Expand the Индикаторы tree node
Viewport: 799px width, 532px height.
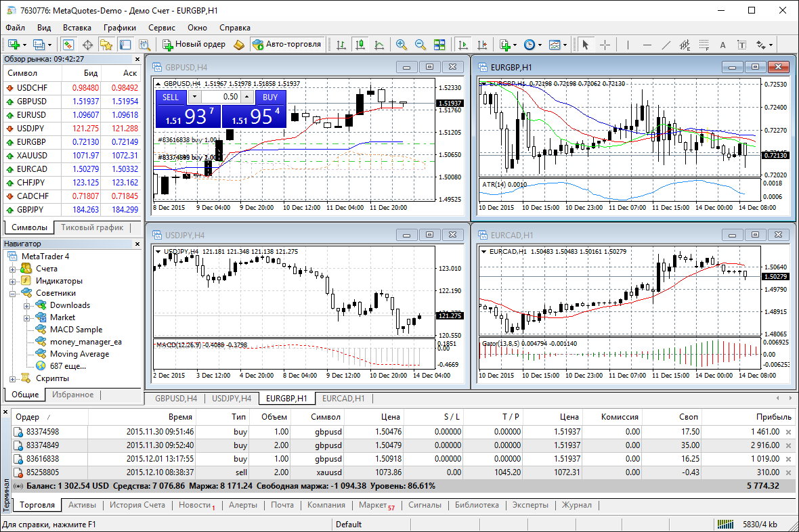(13, 281)
